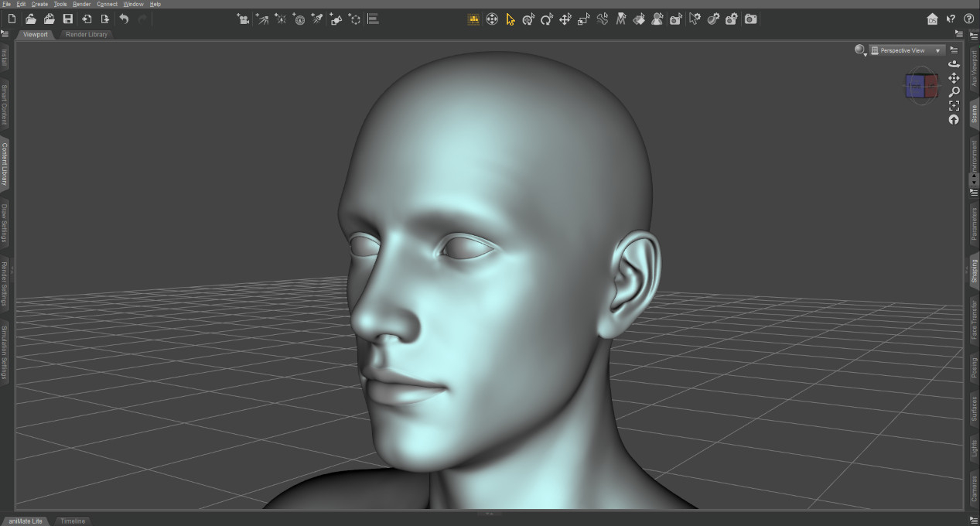Click the What's This help cursor icon

[951, 19]
